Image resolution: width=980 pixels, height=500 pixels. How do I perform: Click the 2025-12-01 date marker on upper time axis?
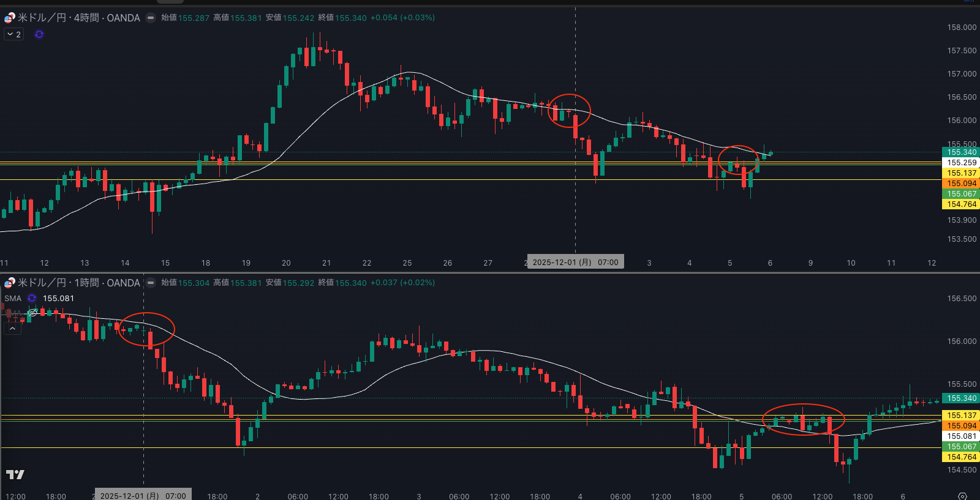pyautogui.click(x=575, y=263)
